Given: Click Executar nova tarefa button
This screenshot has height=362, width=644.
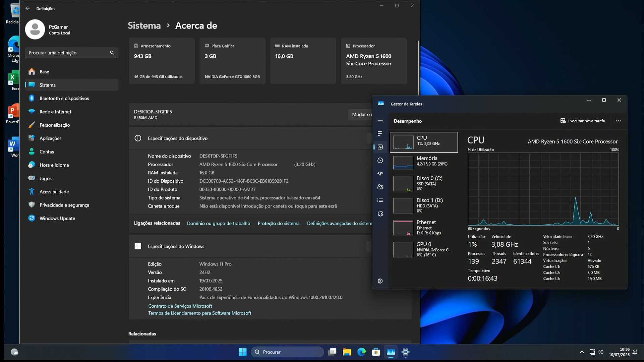Looking at the screenshot, I should coord(583,121).
